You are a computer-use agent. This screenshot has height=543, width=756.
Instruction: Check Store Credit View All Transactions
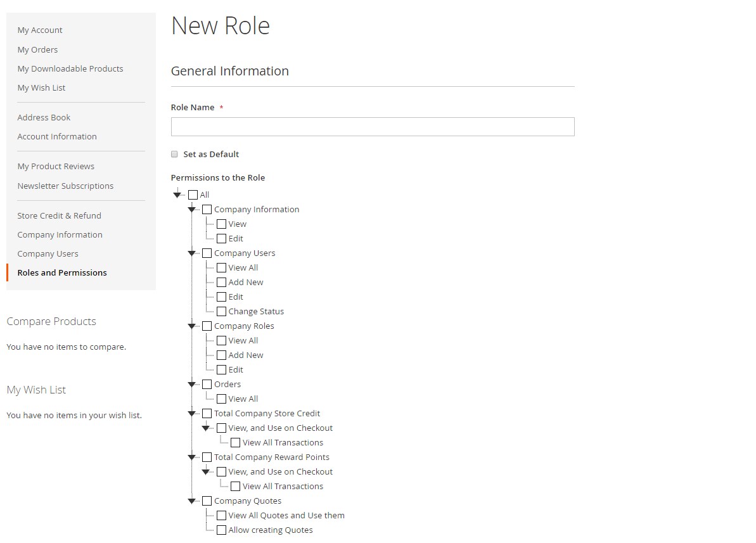pos(235,443)
